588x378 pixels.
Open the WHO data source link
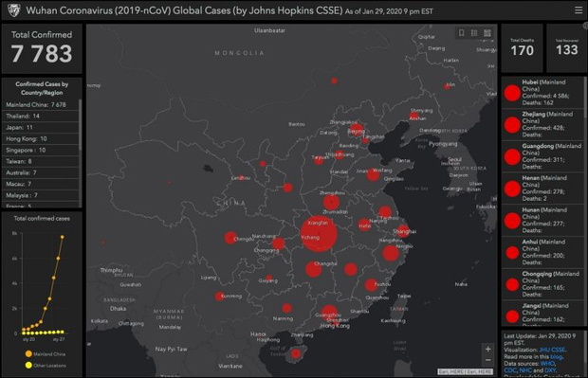[x=547, y=364]
